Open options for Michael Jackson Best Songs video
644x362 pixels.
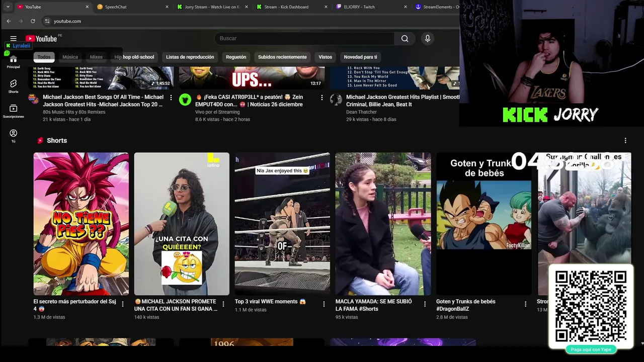[171, 98]
